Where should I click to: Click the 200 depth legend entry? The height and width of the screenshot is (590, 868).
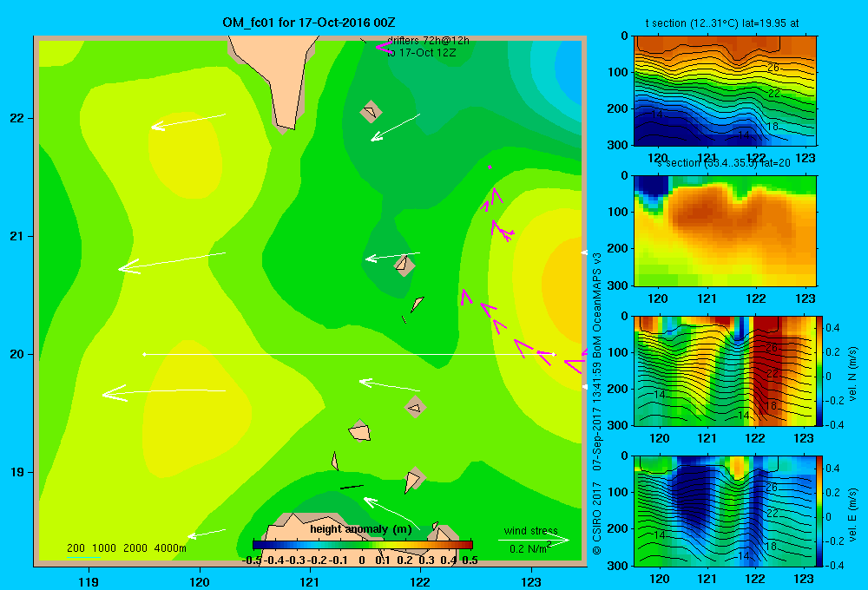tap(76, 548)
